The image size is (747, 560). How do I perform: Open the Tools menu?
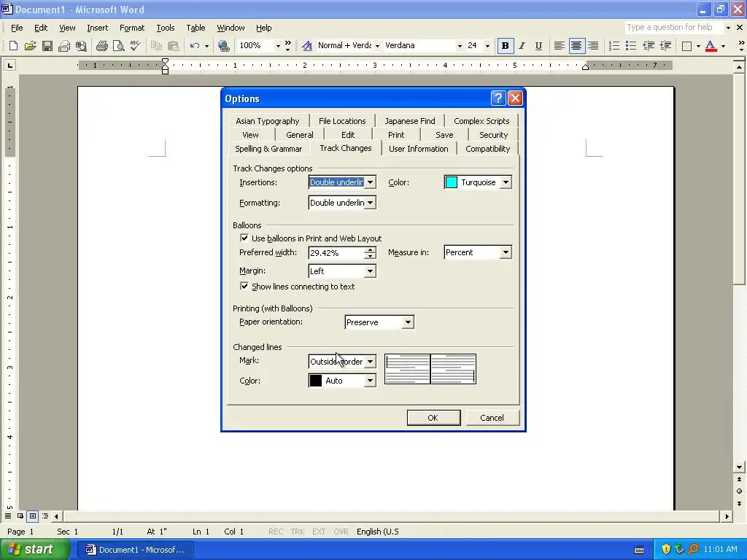(166, 28)
